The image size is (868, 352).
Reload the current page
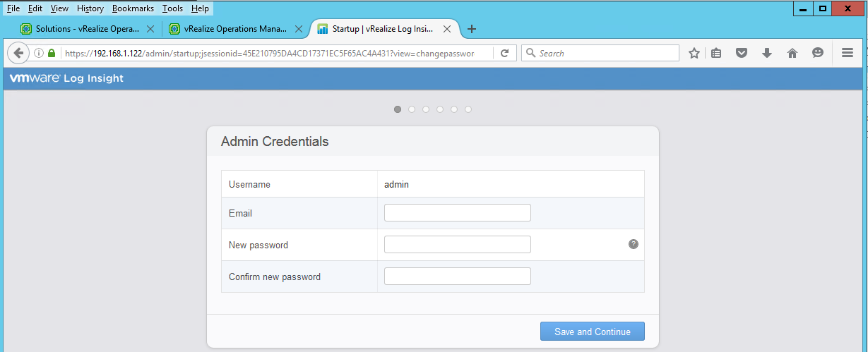pos(504,53)
